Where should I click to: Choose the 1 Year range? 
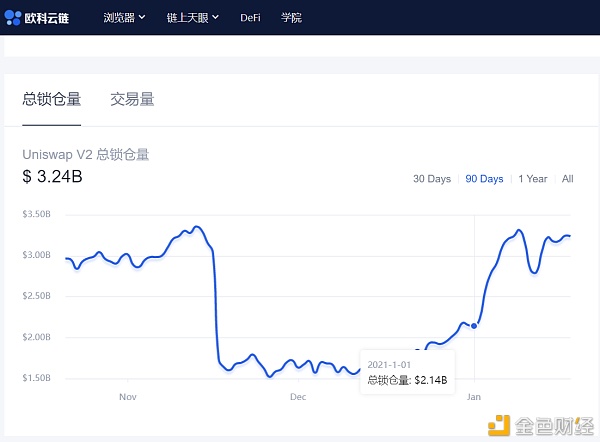[533, 179]
